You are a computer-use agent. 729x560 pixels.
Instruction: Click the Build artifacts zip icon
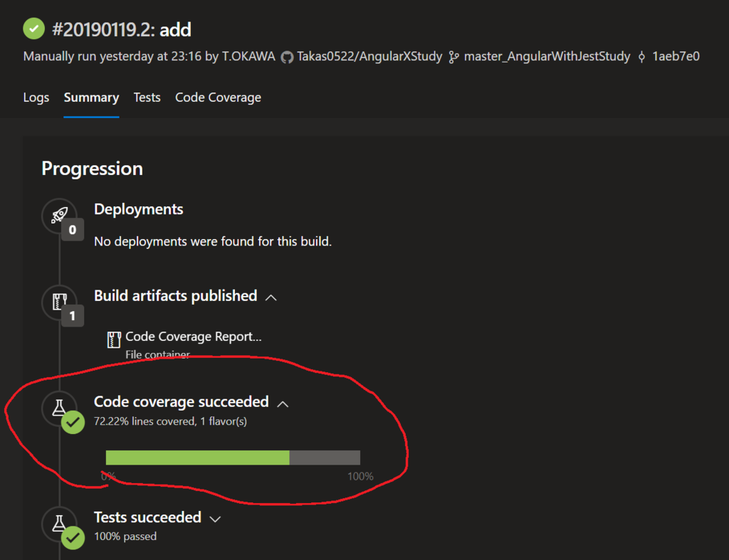coord(59,302)
